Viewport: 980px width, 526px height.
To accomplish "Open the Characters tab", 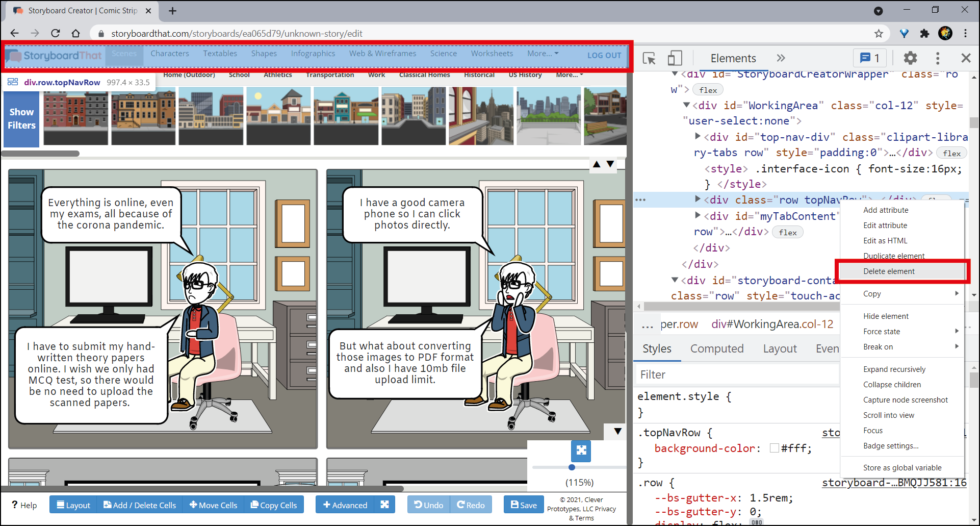I will (170, 54).
